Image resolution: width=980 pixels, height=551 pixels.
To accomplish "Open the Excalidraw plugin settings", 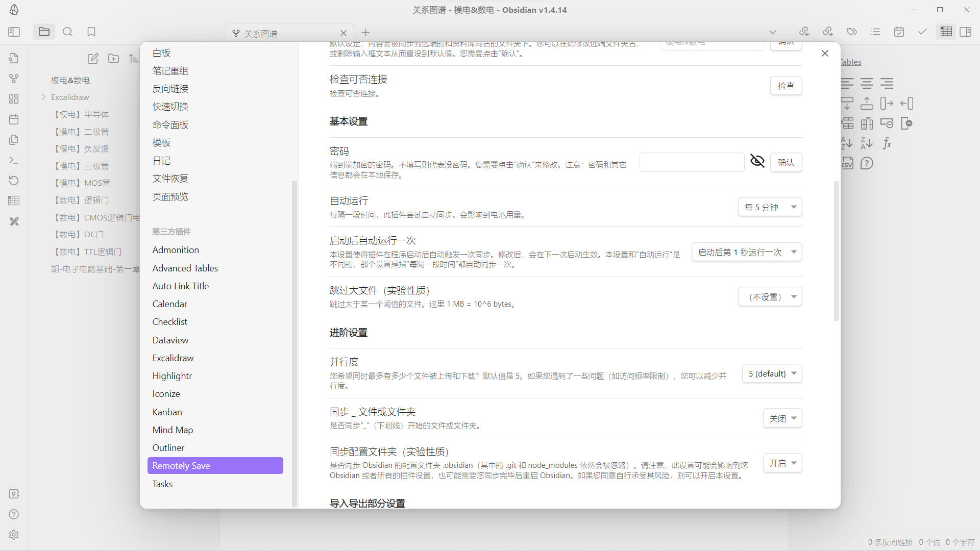I will tap(173, 358).
